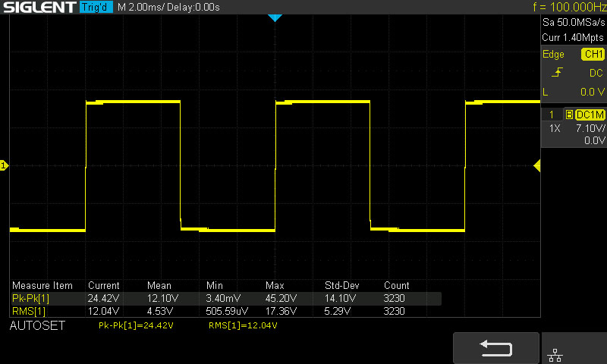The height and width of the screenshot is (364, 607).
Task: Click the '7.10V/' vertical scale value
Action: click(x=590, y=128)
